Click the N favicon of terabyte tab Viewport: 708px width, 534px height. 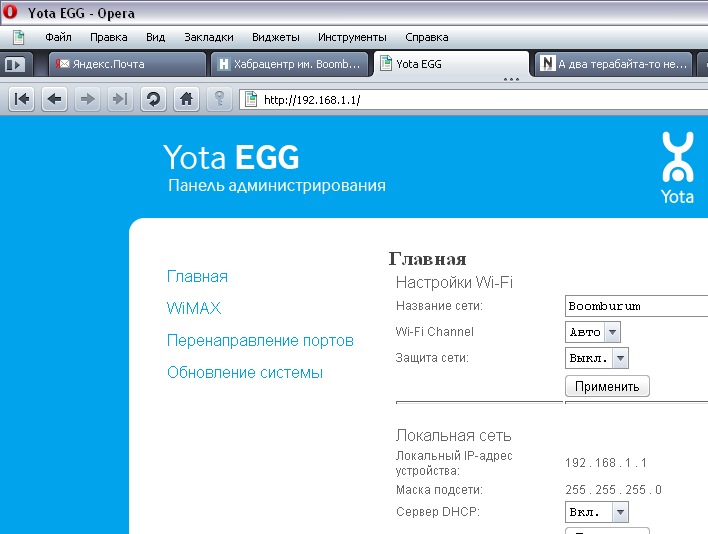point(547,64)
